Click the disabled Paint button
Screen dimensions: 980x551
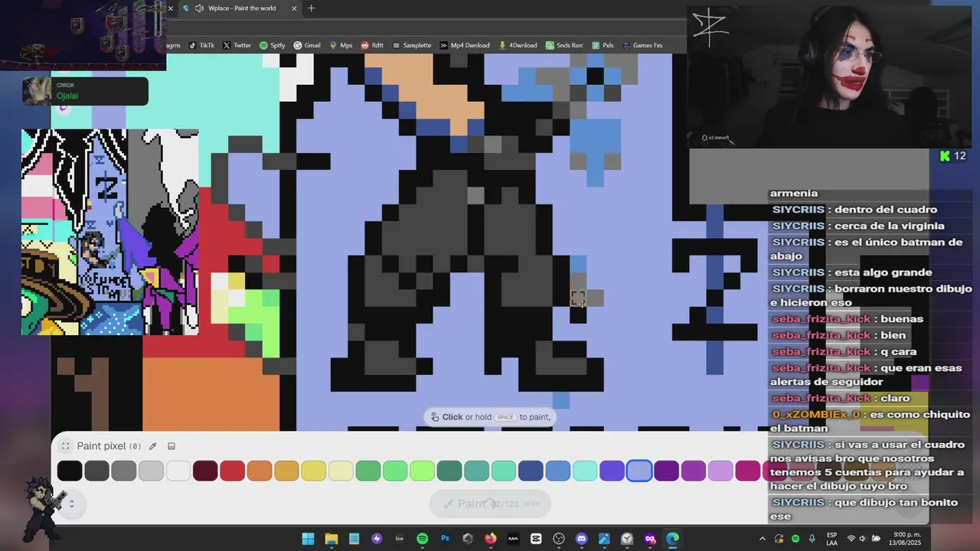[x=490, y=504]
